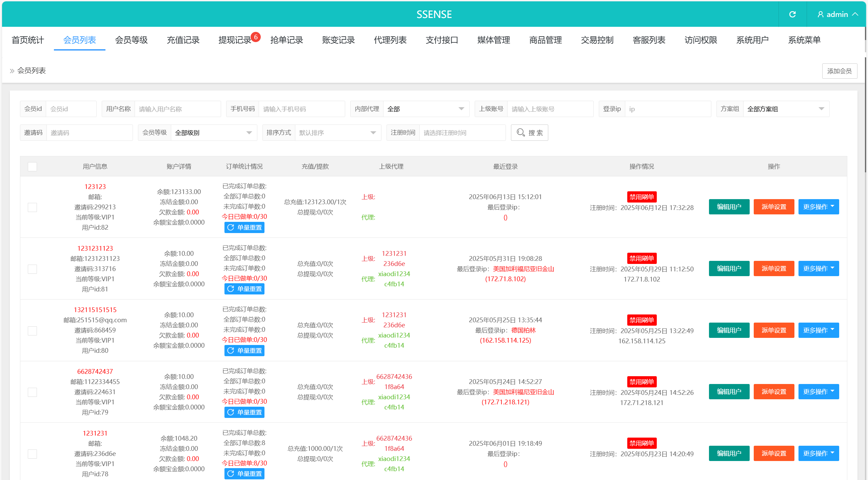
Task: Click the 注册时间 date input field
Action: (x=462, y=133)
